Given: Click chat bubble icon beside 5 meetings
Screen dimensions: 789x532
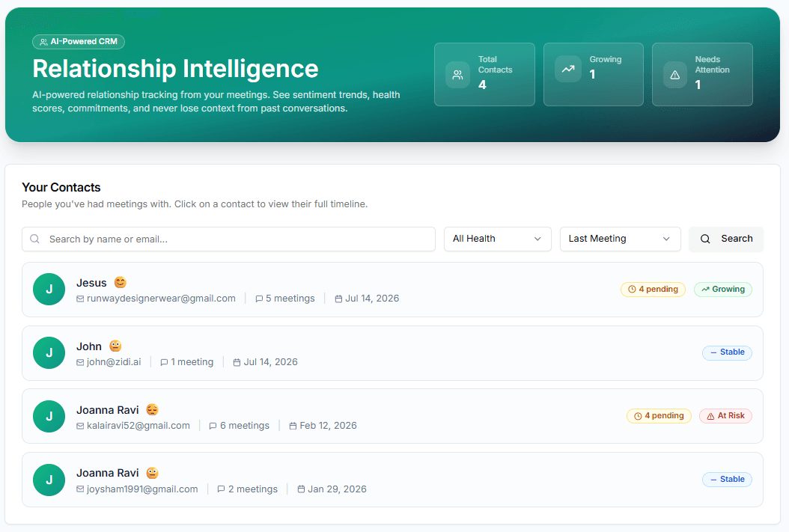Looking at the screenshot, I should [x=259, y=299].
